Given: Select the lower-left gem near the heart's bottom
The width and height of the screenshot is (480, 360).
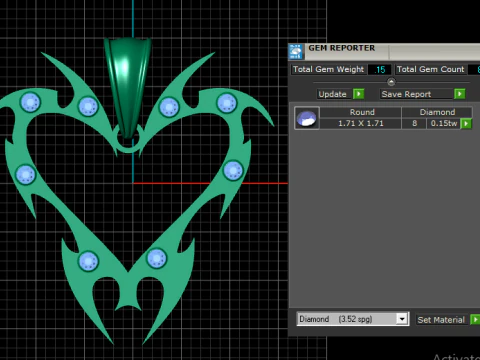Looking at the screenshot, I should click(88, 261).
